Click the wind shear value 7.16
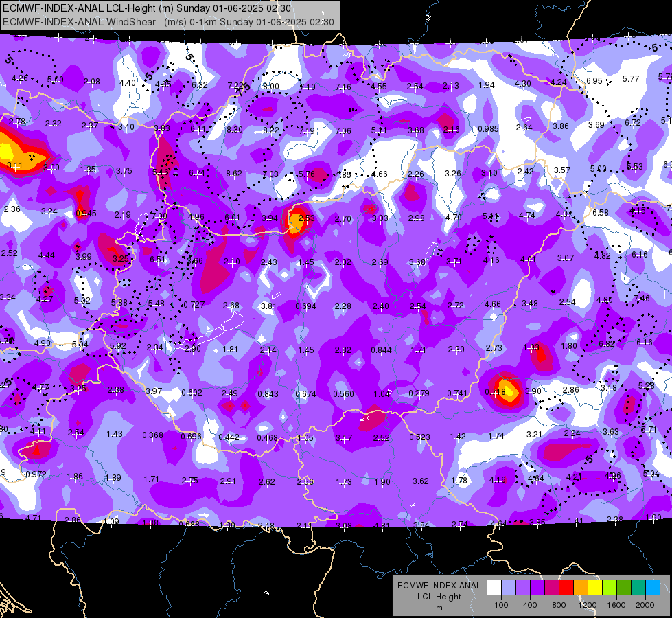This screenshot has height=618, width=672. point(343,87)
